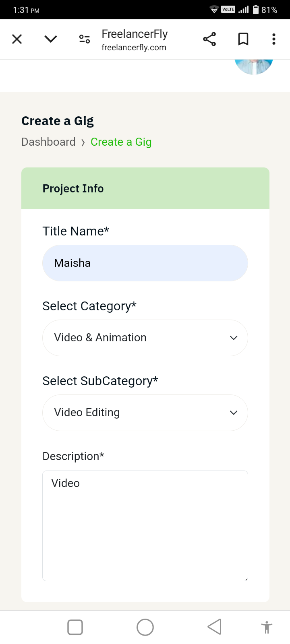The height and width of the screenshot is (644, 290).
Task: Click the green Create a Gig breadcrumb
Action: click(121, 142)
